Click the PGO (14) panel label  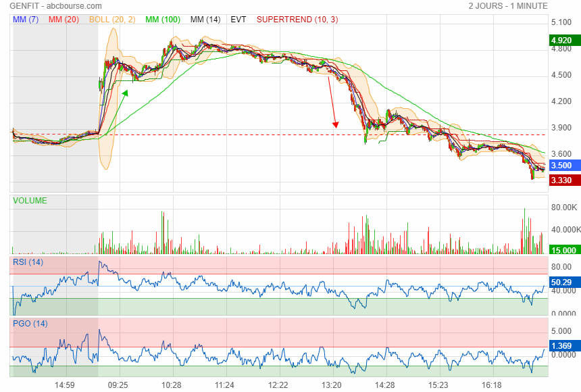30,323
